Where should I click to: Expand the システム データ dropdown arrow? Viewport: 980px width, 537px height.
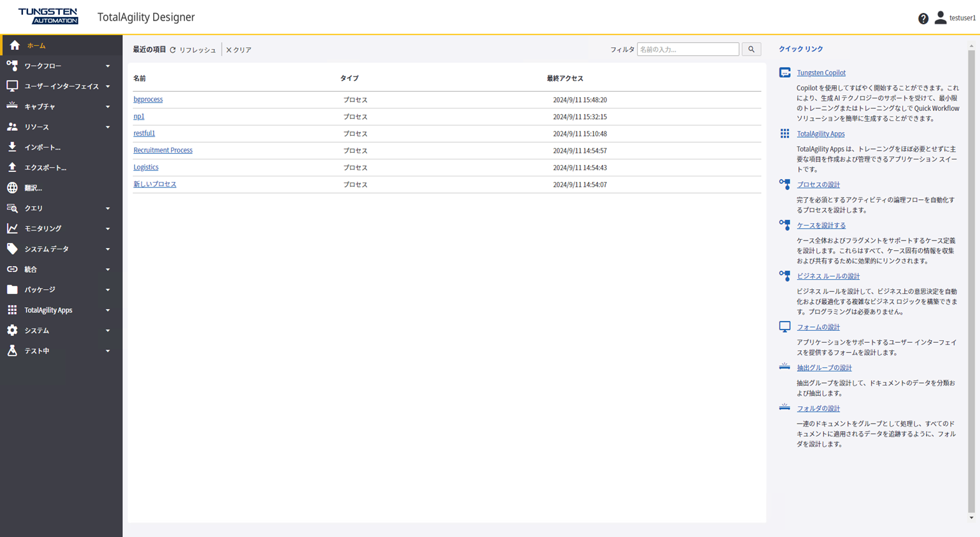point(108,249)
